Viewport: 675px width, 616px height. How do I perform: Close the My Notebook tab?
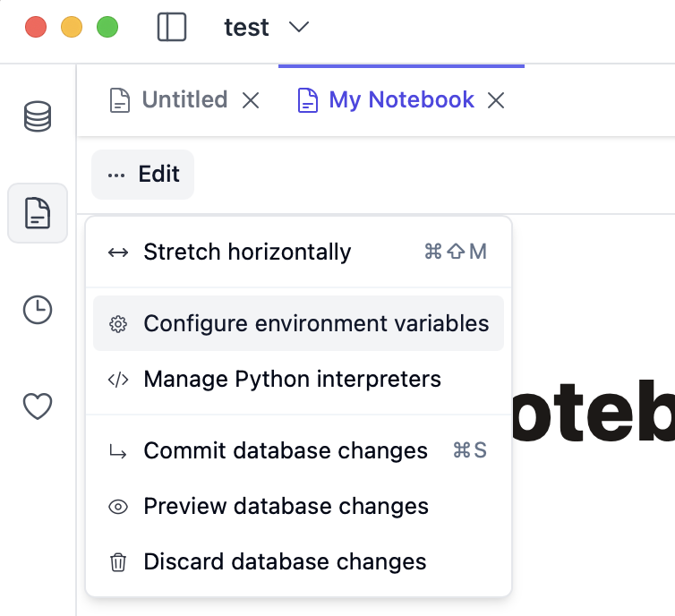click(496, 101)
